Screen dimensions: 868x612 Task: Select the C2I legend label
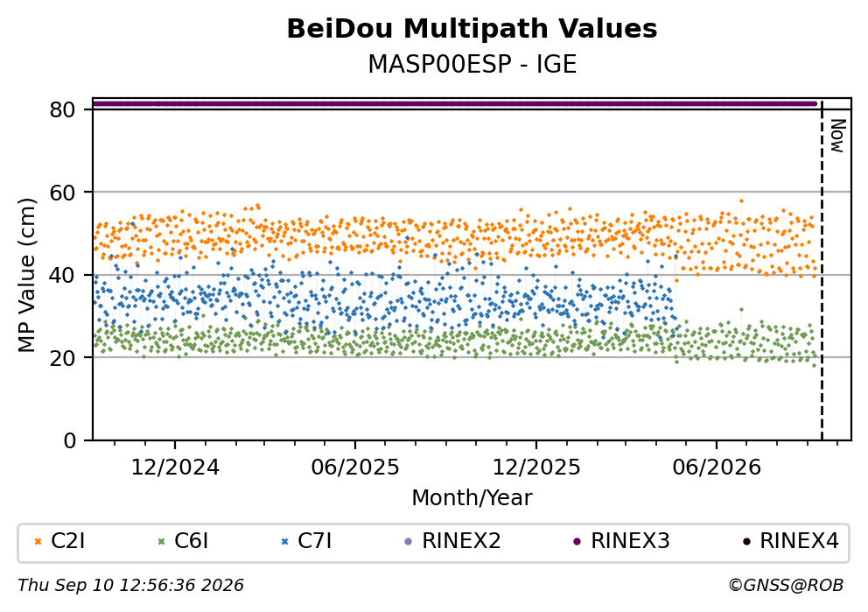68,541
